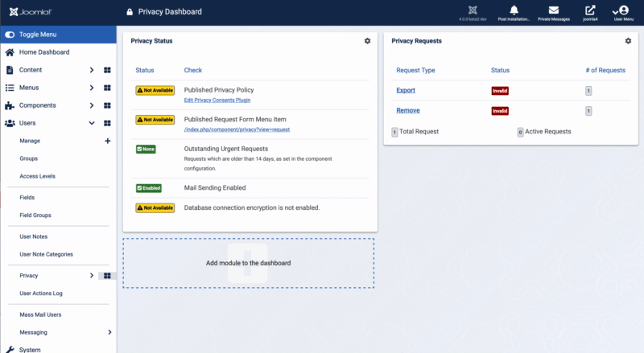Collapse the Users menu chevron
This screenshot has width=644, height=353.
coord(92,123)
